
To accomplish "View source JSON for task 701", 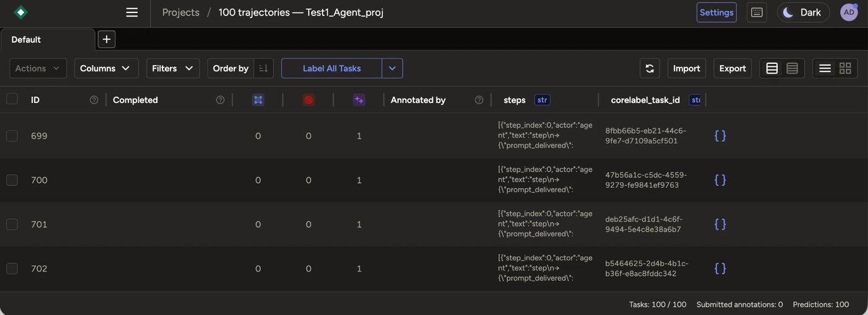I will click(x=720, y=224).
